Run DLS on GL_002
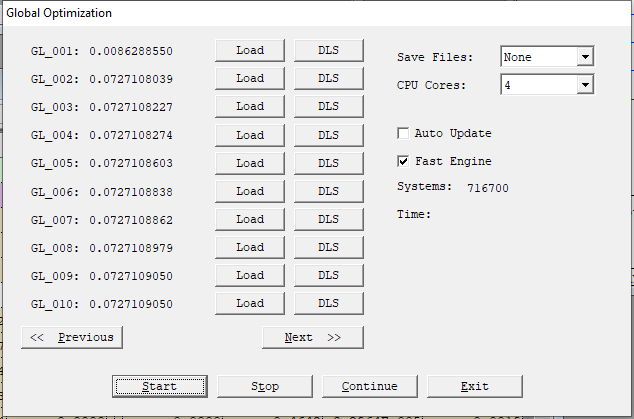Image resolution: width=634 pixels, height=419 pixels. click(x=329, y=78)
